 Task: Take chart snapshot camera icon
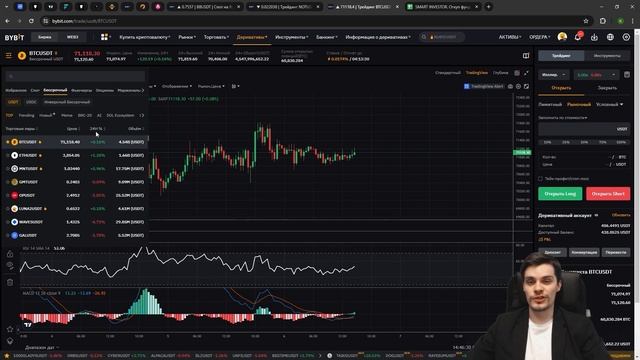pyautogui.click(x=510, y=87)
